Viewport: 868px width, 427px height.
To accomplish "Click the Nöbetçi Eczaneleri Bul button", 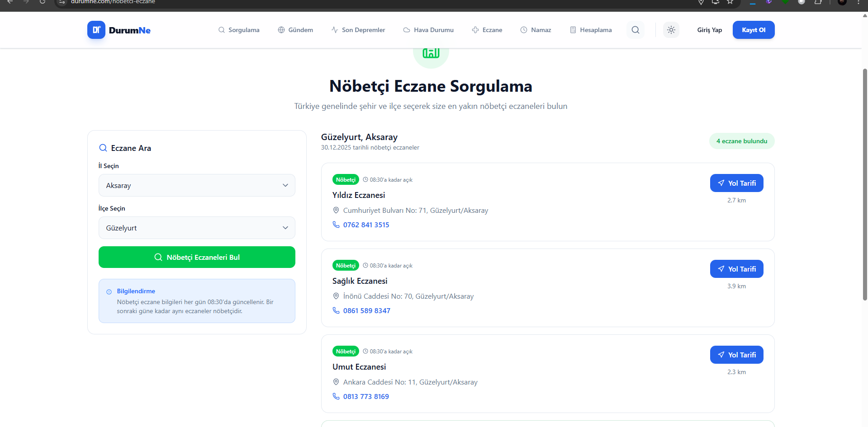I will coord(197,257).
